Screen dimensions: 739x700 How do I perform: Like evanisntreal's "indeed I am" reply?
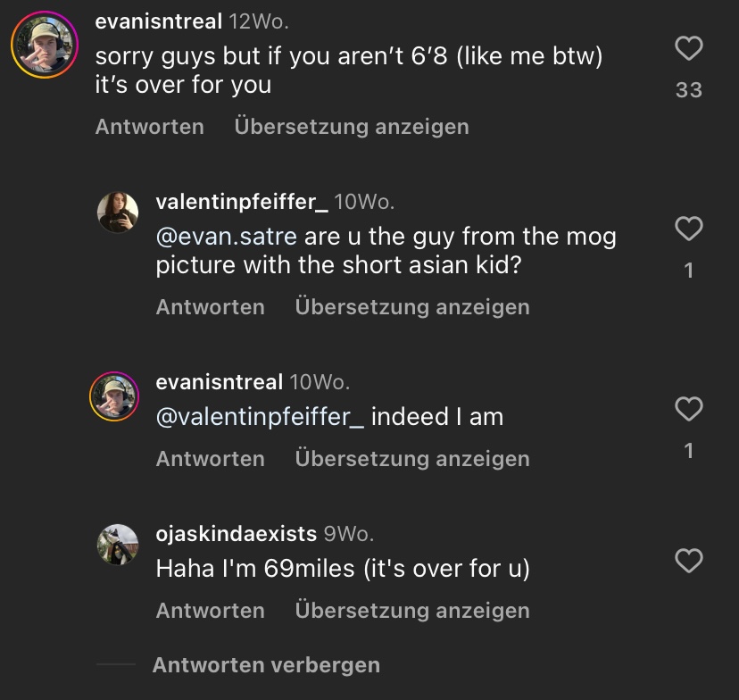click(x=688, y=409)
